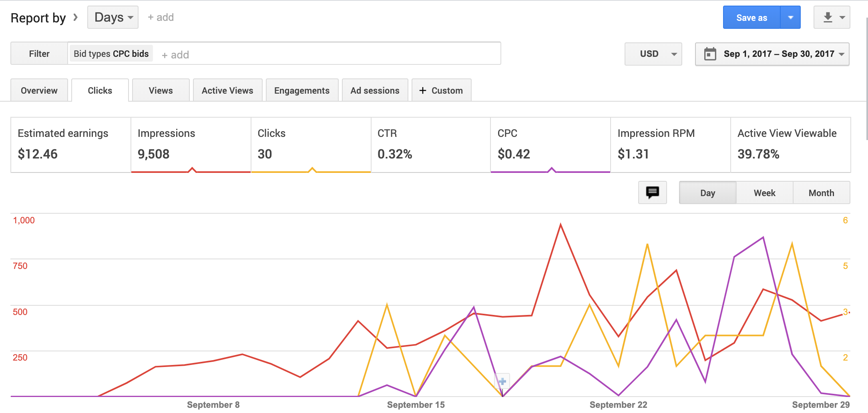Toggle the CPC metric card
Screen dimensions: 868x413
pos(550,144)
